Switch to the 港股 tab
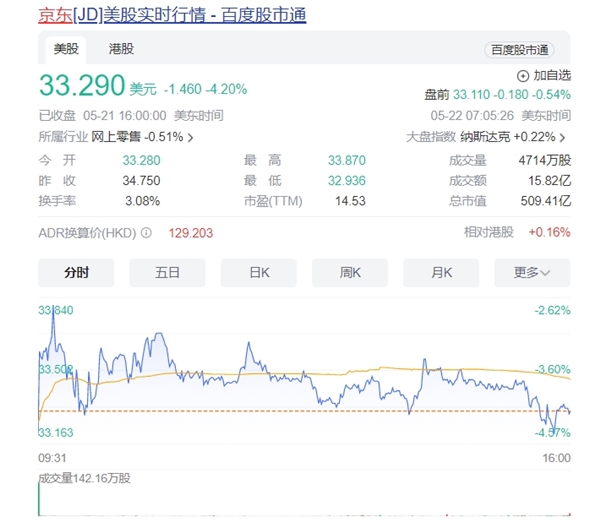Image resolution: width=600 pixels, height=527 pixels. (121, 48)
